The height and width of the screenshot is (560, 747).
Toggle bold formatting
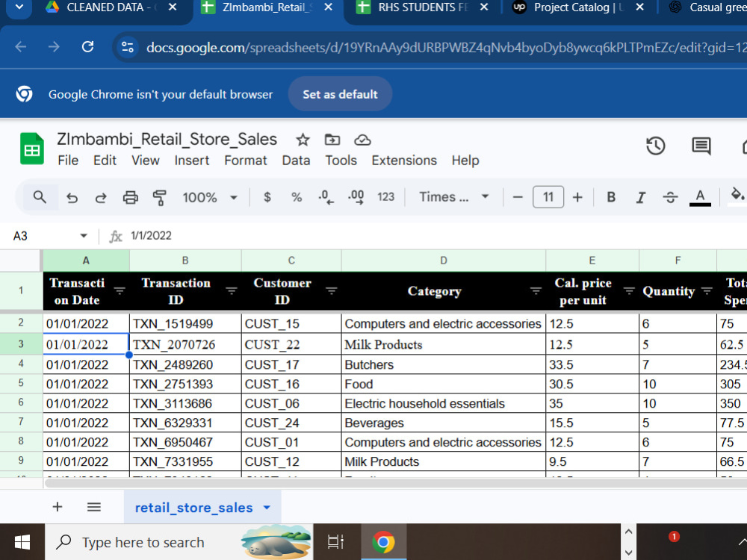[611, 197]
